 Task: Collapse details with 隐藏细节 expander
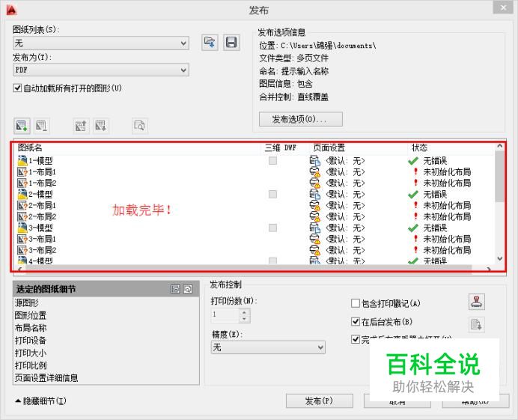[x=40, y=401]
